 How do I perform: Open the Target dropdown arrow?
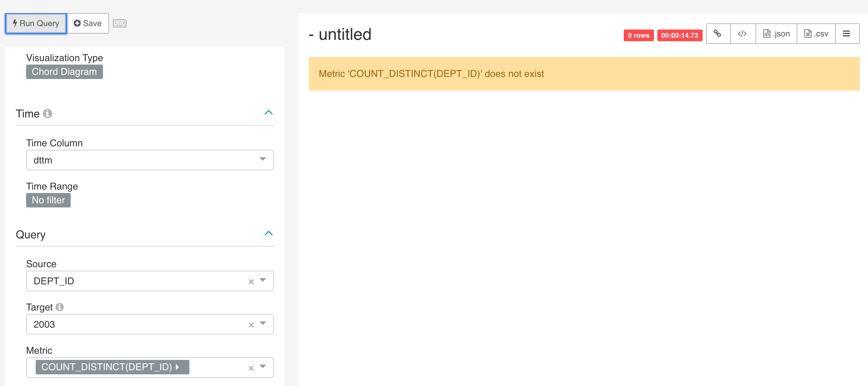(x=263, y=323)
